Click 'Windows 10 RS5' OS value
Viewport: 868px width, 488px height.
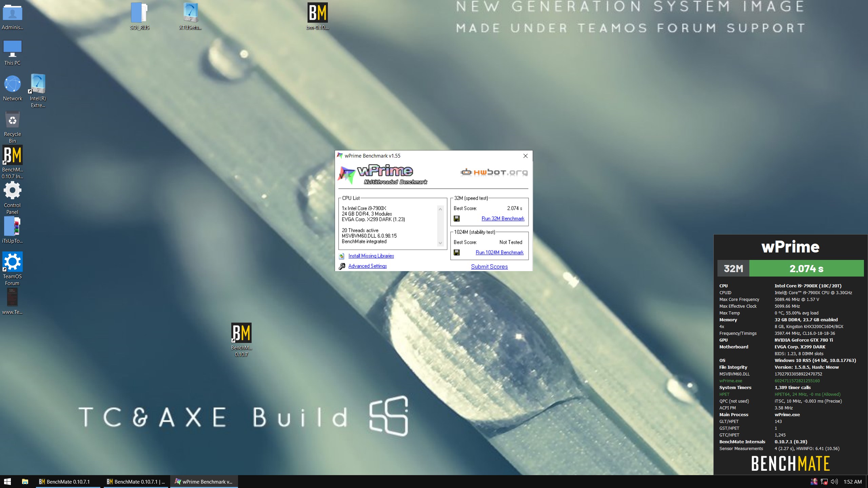815,360
